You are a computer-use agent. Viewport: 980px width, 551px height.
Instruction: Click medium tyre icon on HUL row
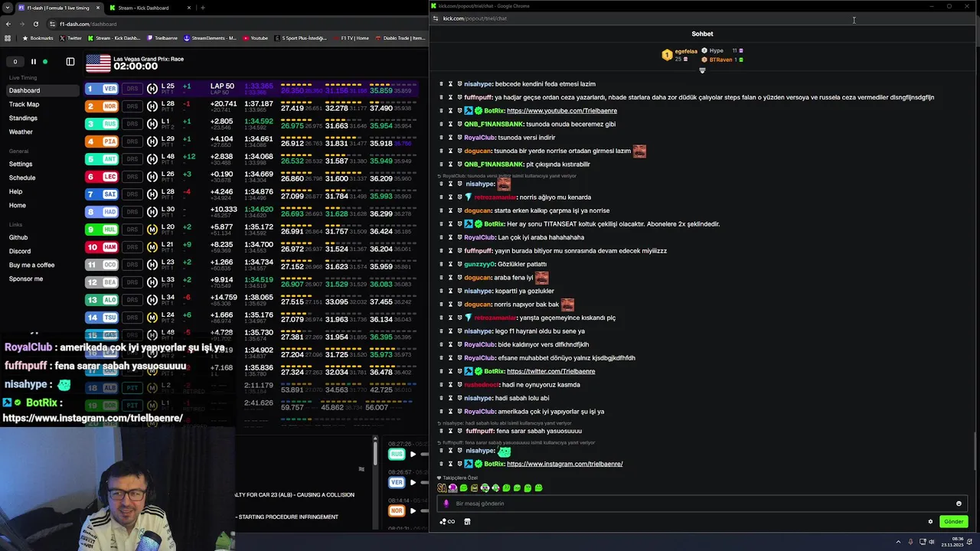[152, 230]
